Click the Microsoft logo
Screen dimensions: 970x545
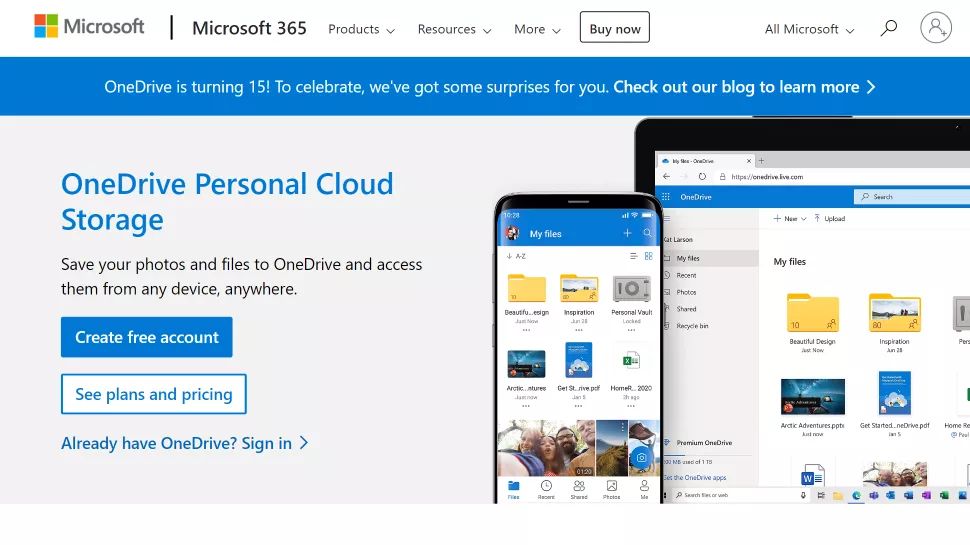click(89, 27)
